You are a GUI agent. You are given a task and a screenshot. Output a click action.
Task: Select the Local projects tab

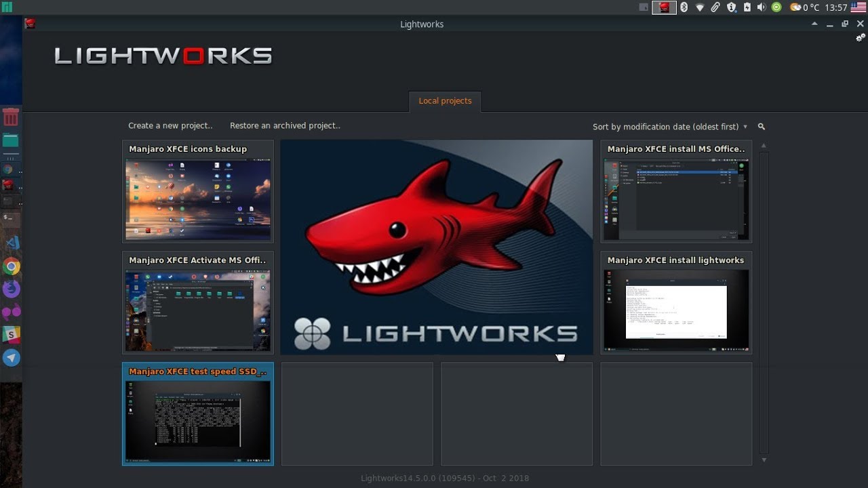[445, 101]
